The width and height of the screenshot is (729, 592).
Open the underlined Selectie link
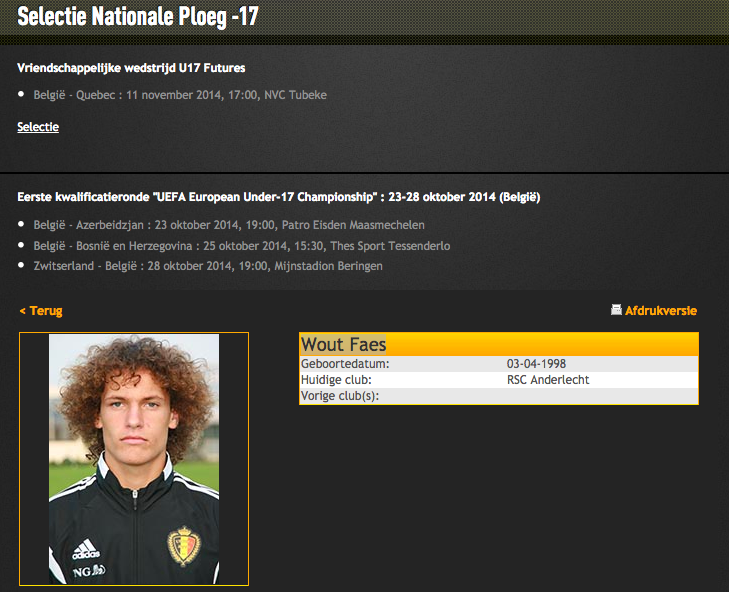tap(38, 127)
